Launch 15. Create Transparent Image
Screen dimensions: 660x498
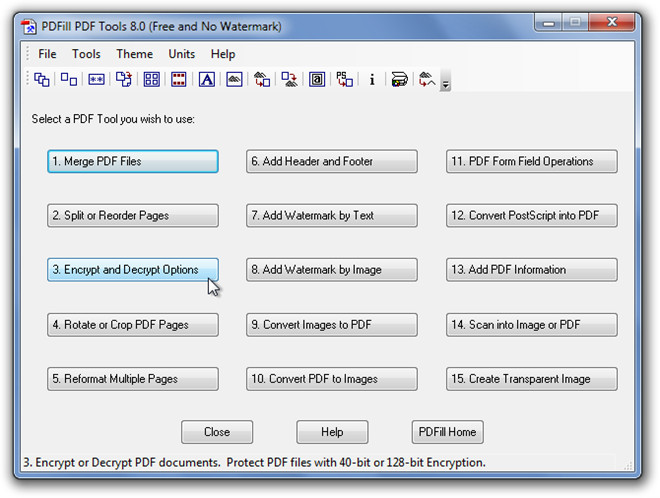pyautogui.click(x=532, y=379)
